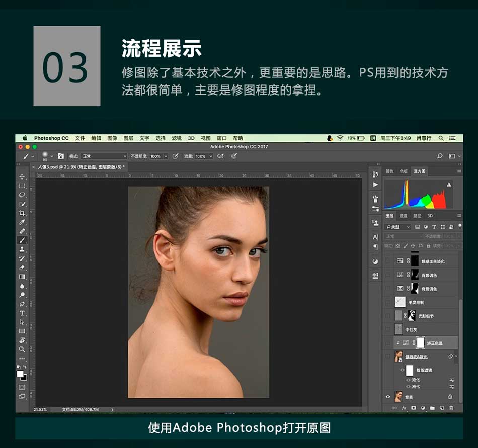The height and width of the screenshot is (448, 478).
Task: Open the 滤镜 menu
Action: tap(176, 138)
